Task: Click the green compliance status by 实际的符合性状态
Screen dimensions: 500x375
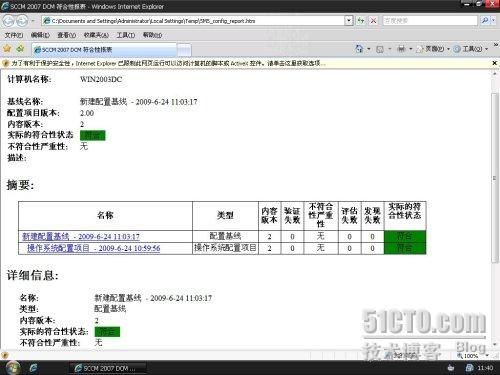Action: 93,135
